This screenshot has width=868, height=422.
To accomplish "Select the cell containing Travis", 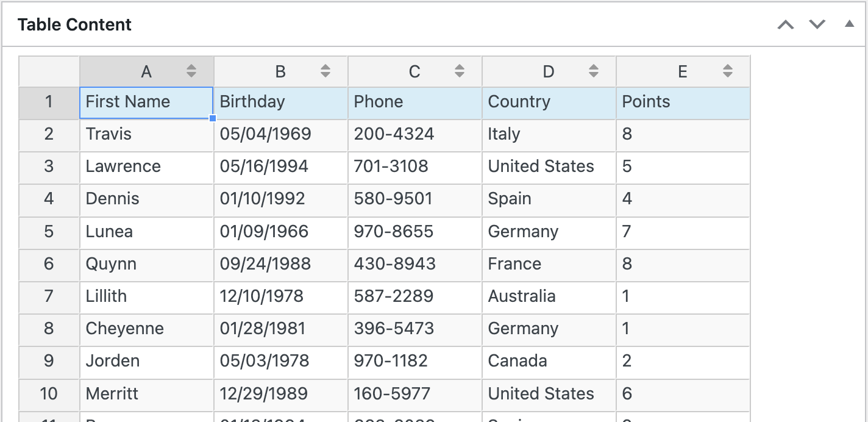I will coord(146,135).
